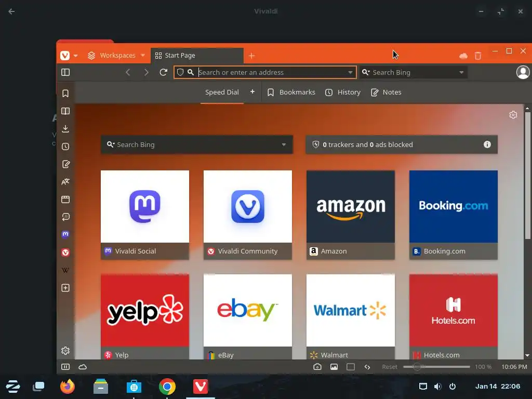Image resolution: width=532 pixels, height=399 pixels.
Task: Open the volume control in tray
Action: coord(437,387)
